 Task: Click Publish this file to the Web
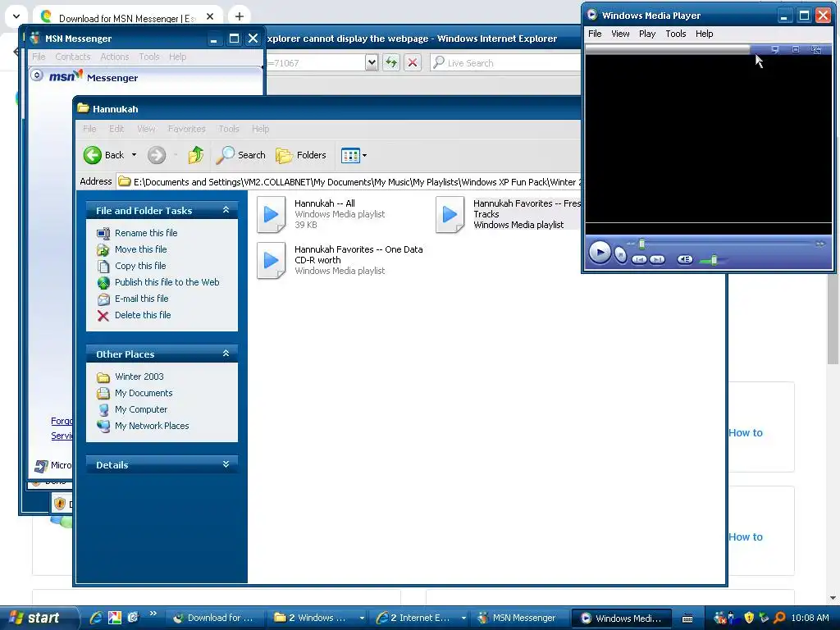click(x=167, y=282)
